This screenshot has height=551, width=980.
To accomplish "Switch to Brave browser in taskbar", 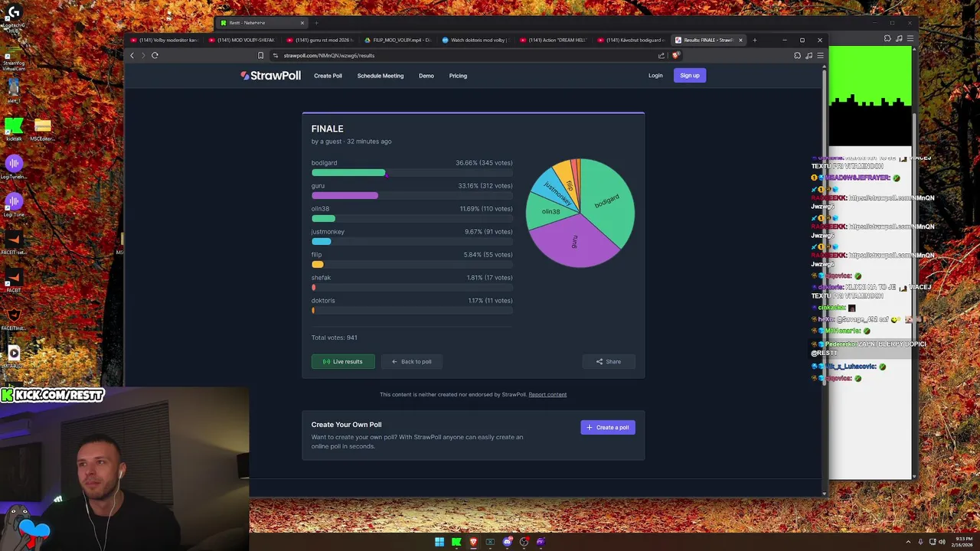I will point(473,542).
